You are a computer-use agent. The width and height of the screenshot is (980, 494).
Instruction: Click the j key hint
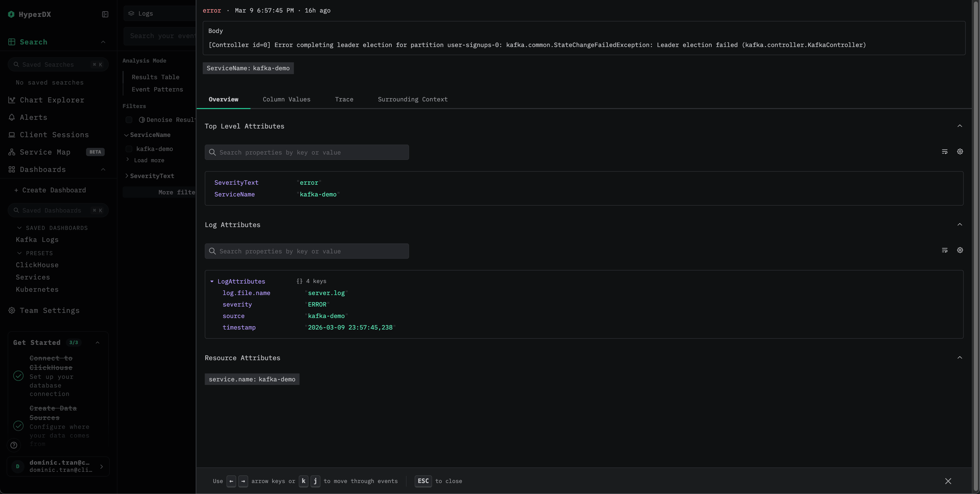(315, 481)
